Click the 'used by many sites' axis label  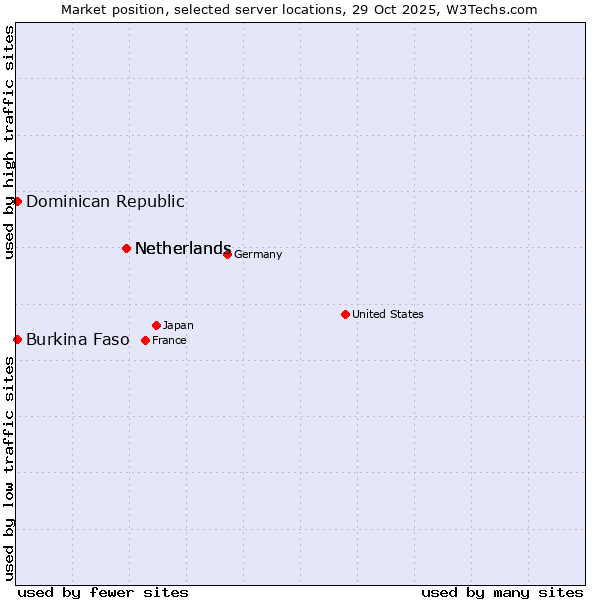(502, 592)
